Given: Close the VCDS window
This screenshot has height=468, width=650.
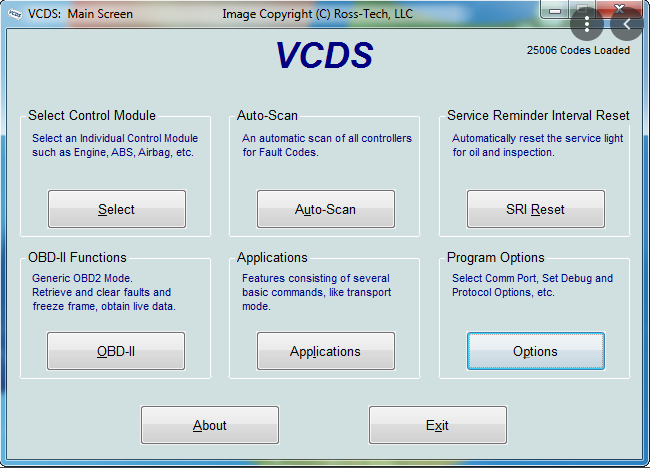Looking at the screenshot, I should 619,8.
